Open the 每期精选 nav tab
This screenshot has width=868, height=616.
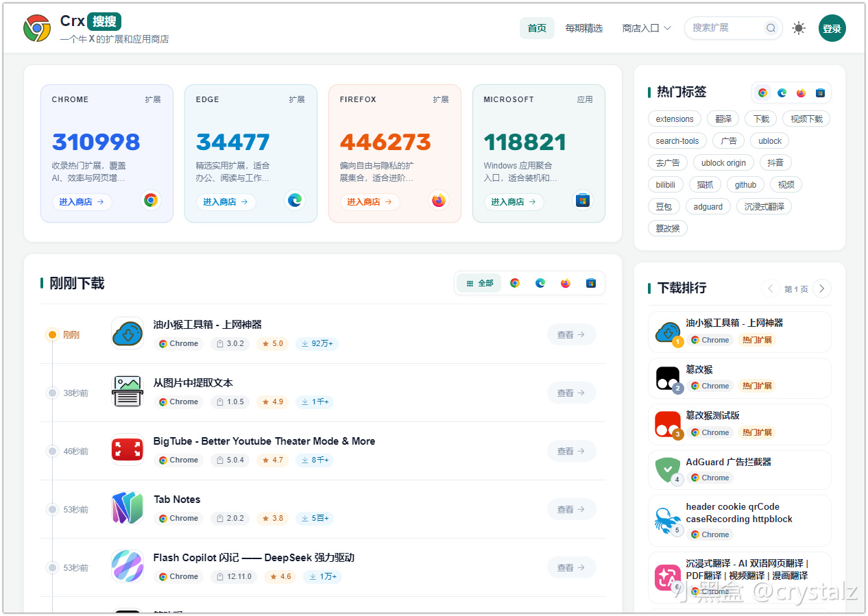583,28
